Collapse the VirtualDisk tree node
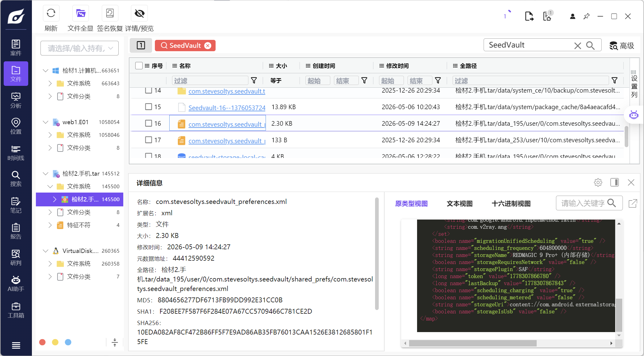644x356 pixels. [x=45, y=251]
